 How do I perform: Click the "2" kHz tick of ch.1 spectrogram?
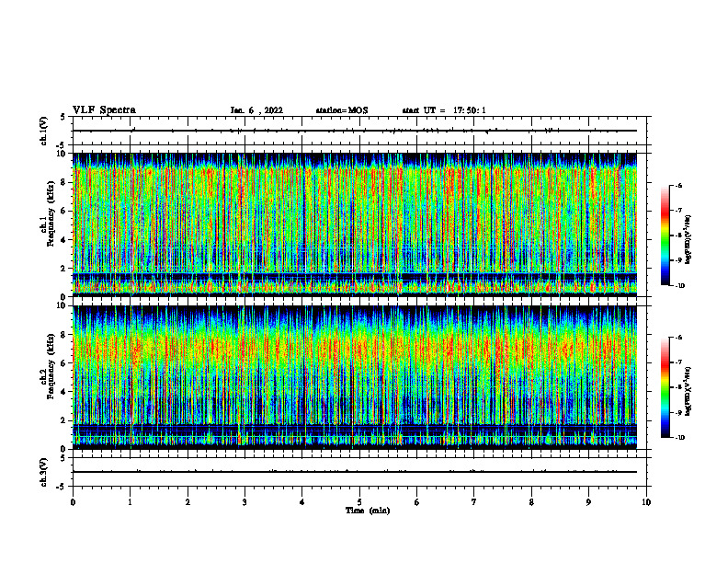[x=63, y=269]
